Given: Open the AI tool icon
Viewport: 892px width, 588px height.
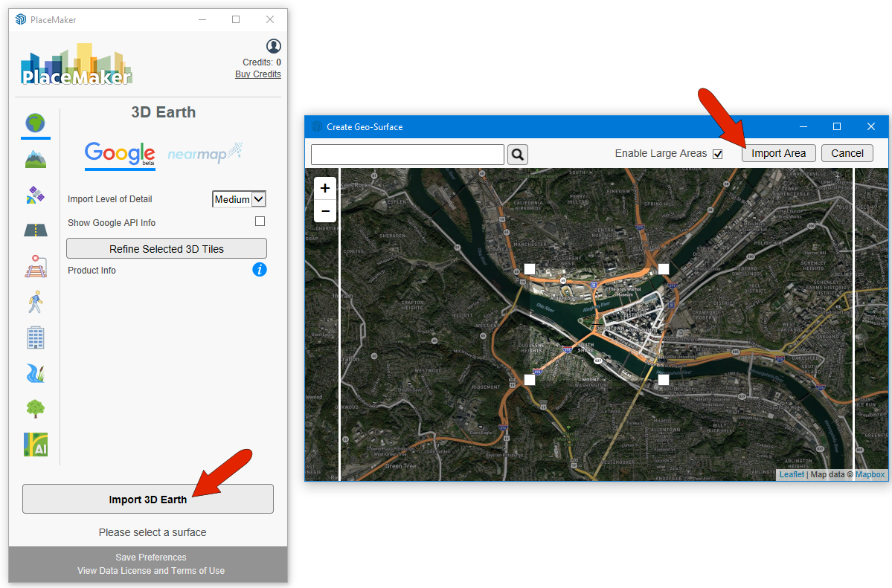Looking at the screenshot, I should [35, 444].
